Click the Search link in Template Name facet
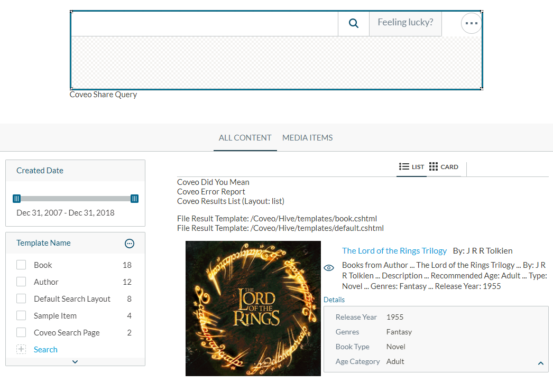This screenshot has width=553, height=392. tap(45, 349)
